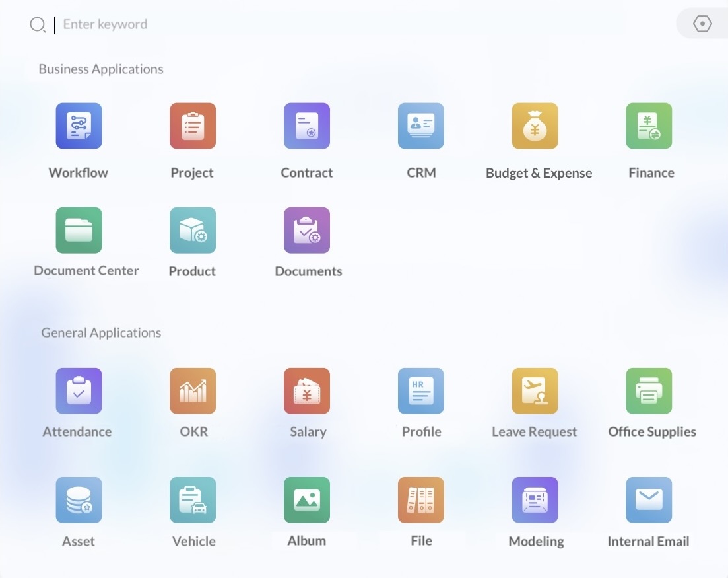This screenshot has width=728, height=578.
Task: Launch the Internal Email app
Action: pos(649,500)
